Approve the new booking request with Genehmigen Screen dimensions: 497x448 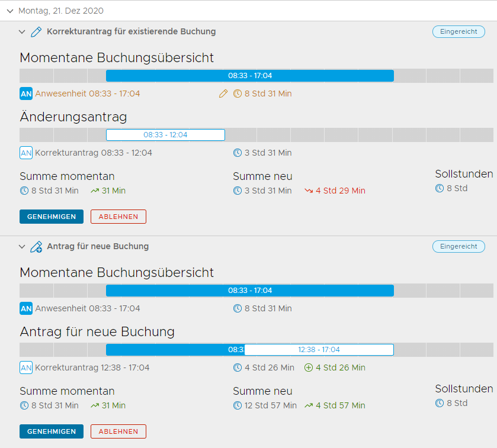click(52, 431)
